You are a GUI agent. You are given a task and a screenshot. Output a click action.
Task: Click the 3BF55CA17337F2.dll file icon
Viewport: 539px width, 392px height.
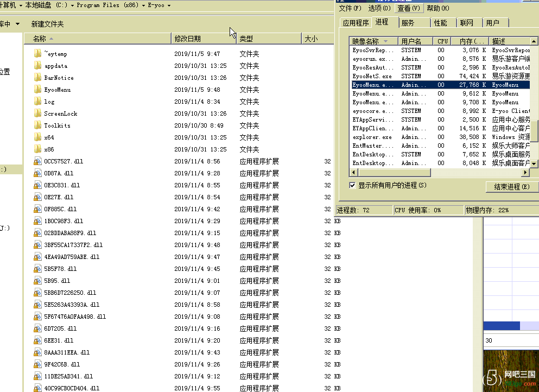coord(38,245)
